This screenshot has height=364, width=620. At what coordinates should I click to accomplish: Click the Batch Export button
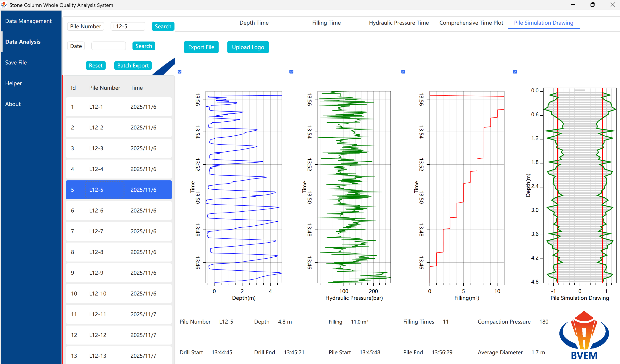coord(133,65)
